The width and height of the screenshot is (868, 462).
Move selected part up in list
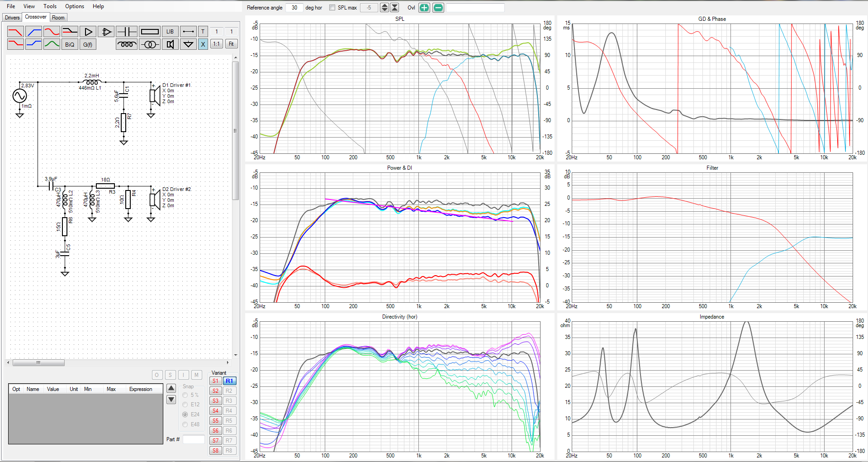pyautogui.click(x=171, y=388)
